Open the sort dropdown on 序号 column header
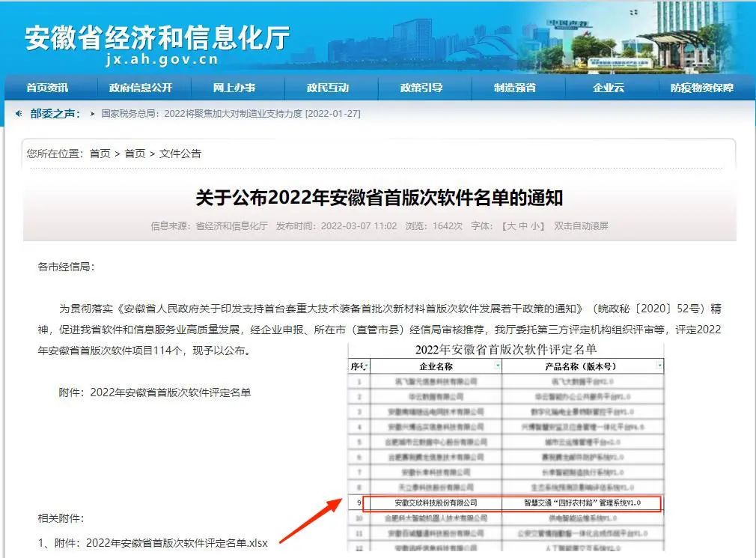756x558 pixels. (365, 367)
